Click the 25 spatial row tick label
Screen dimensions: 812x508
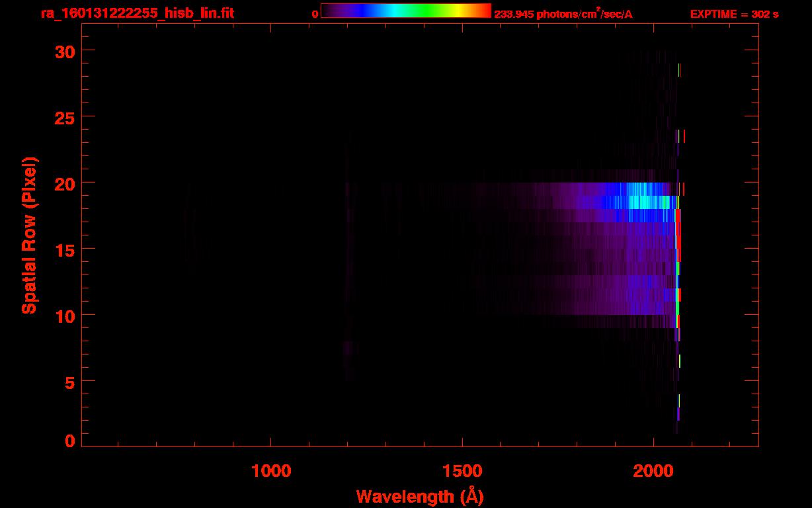tap(65, 117)
